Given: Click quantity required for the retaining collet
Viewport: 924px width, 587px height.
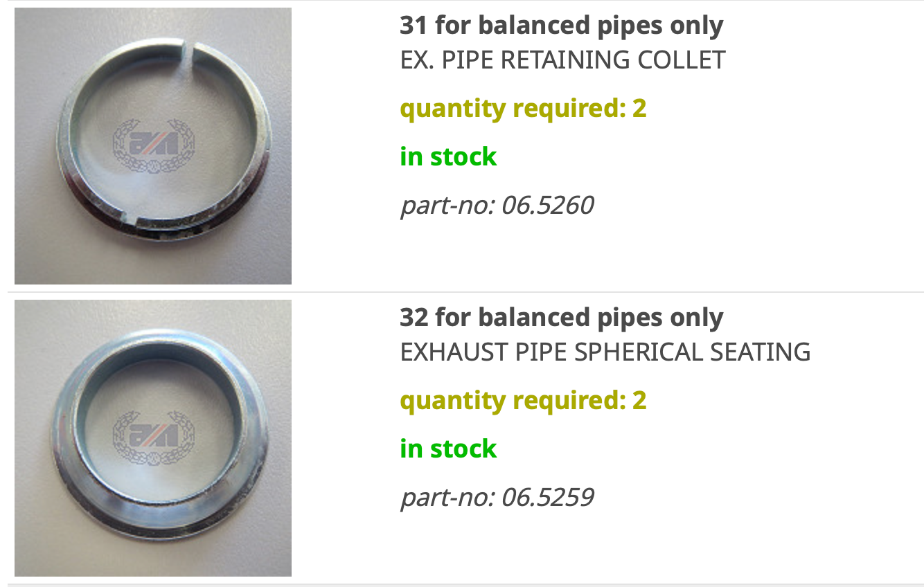Looking at the screenshot, I should point(523,109).
